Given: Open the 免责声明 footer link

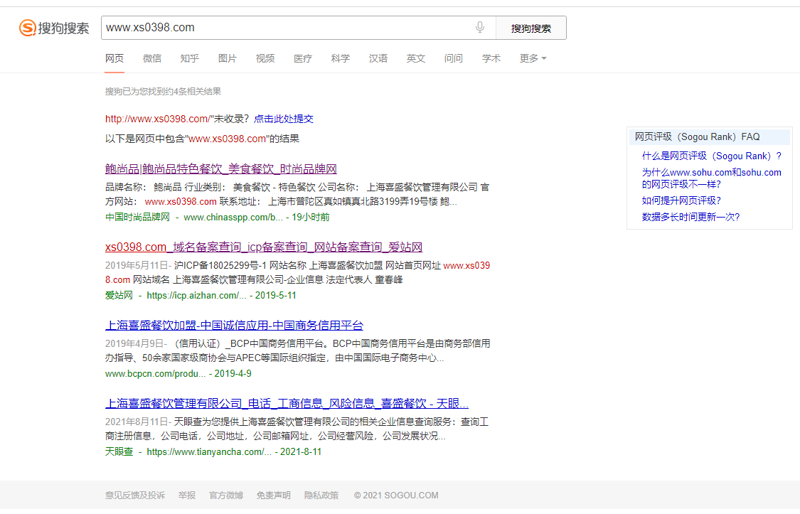Looking at the screenshot, I should [x=273, y=495].
